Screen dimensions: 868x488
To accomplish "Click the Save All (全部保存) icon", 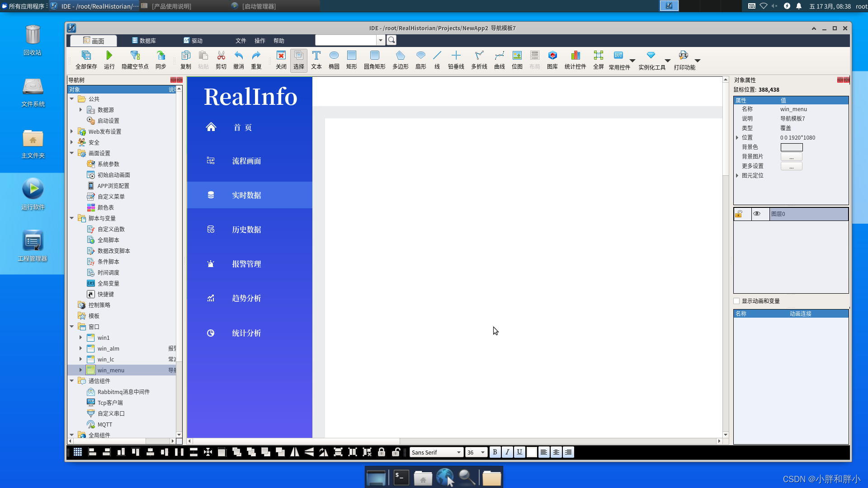I will click(x=86, y=59).
